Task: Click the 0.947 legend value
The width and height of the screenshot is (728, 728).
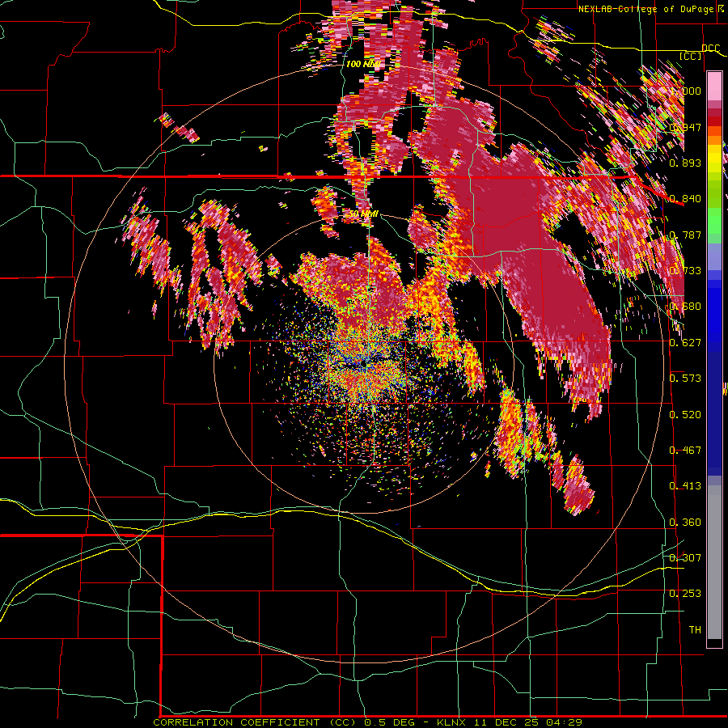Action: [685, 127]
